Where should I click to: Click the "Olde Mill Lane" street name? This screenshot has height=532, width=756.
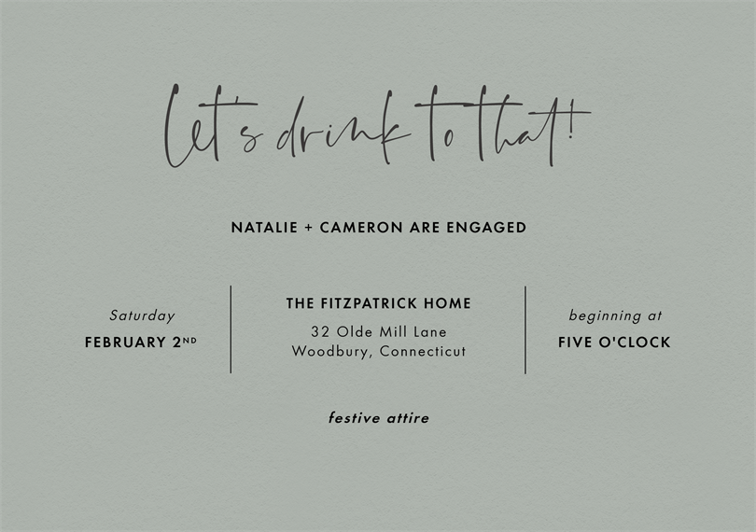point(392,331)
